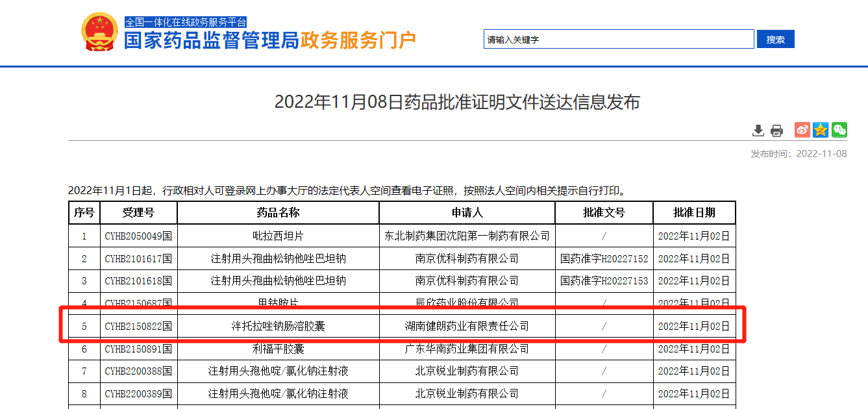Screen dimensions: 868x409
Task: Click the approval date in the 利福平胶囊 row
Action: pos(694,349)
